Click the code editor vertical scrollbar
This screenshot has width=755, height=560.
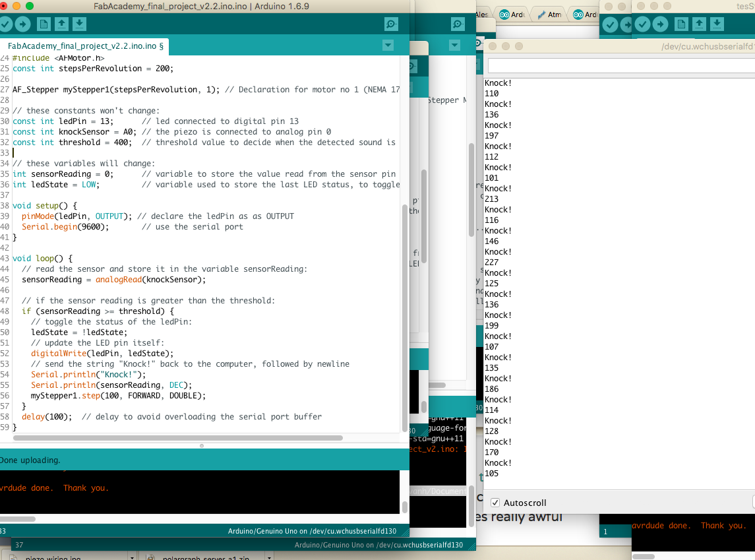tap(404, 318)
